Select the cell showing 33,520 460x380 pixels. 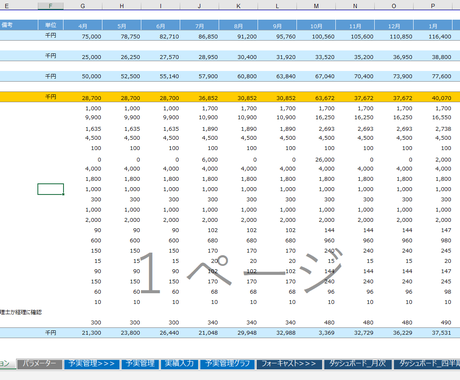point(316,56)
